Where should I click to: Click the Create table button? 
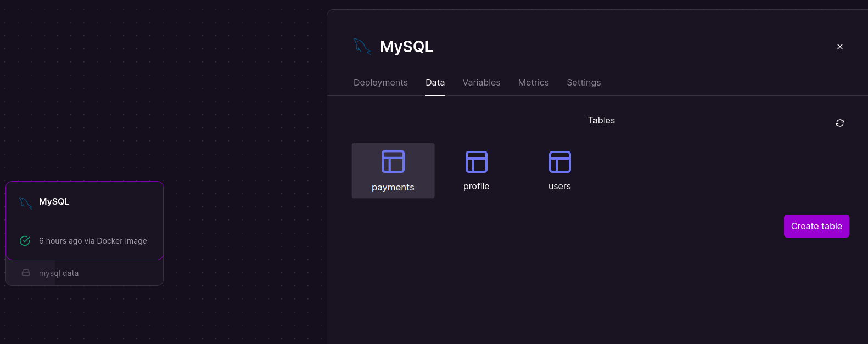point(816,226)
